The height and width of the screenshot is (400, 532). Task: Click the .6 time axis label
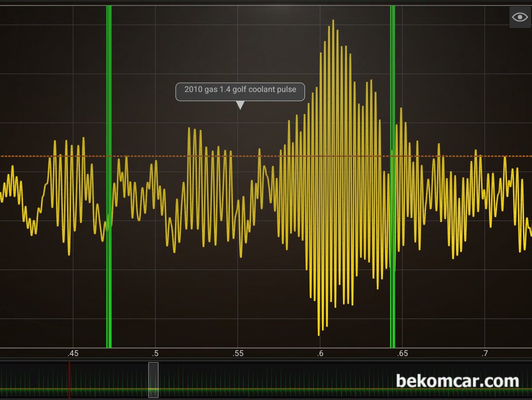click(x=320, y=354)
